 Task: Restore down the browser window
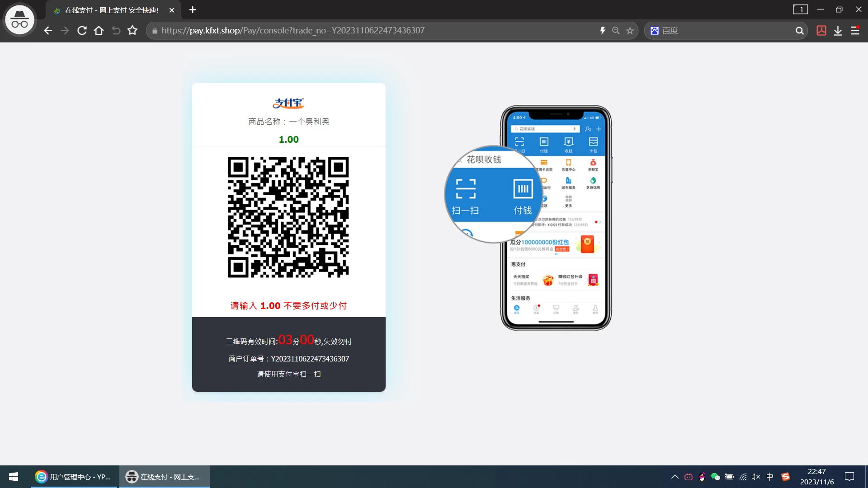(839, 9)
